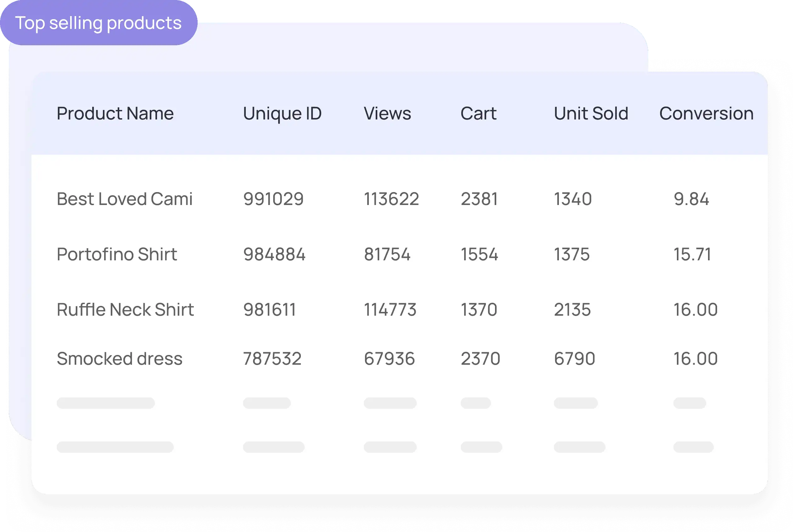Select the 6790 units sold value
The image size is (793, 532).
[574, 359]
